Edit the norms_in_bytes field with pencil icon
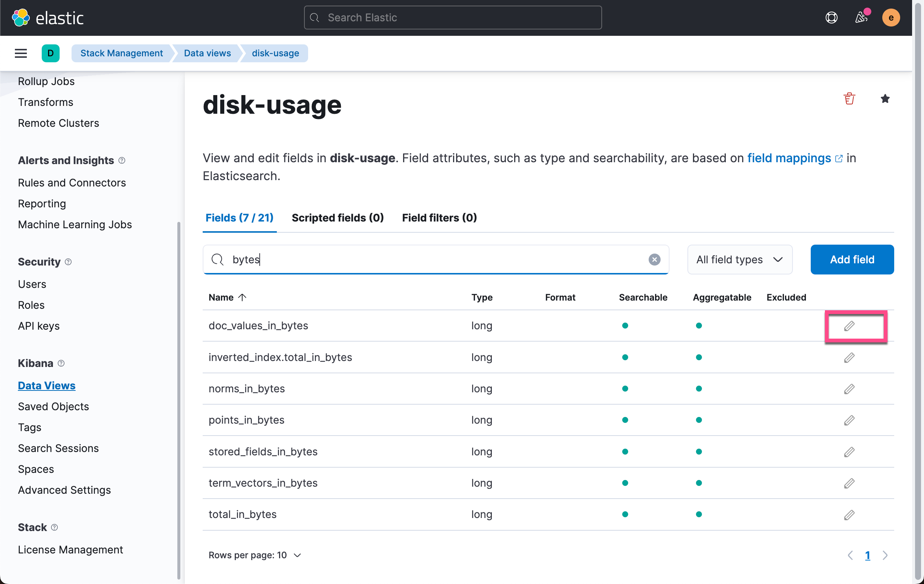 tap(849, 389)
